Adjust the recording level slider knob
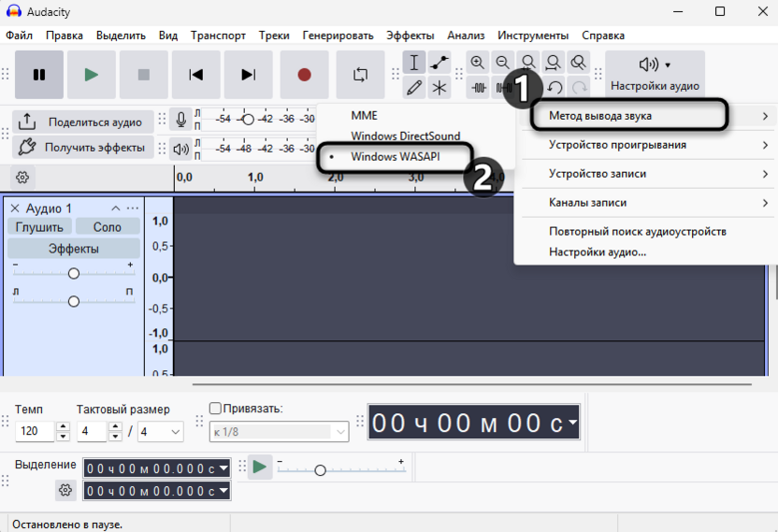Screen dimensions: 778x532 pyautogui.click(x=249, y=119)
